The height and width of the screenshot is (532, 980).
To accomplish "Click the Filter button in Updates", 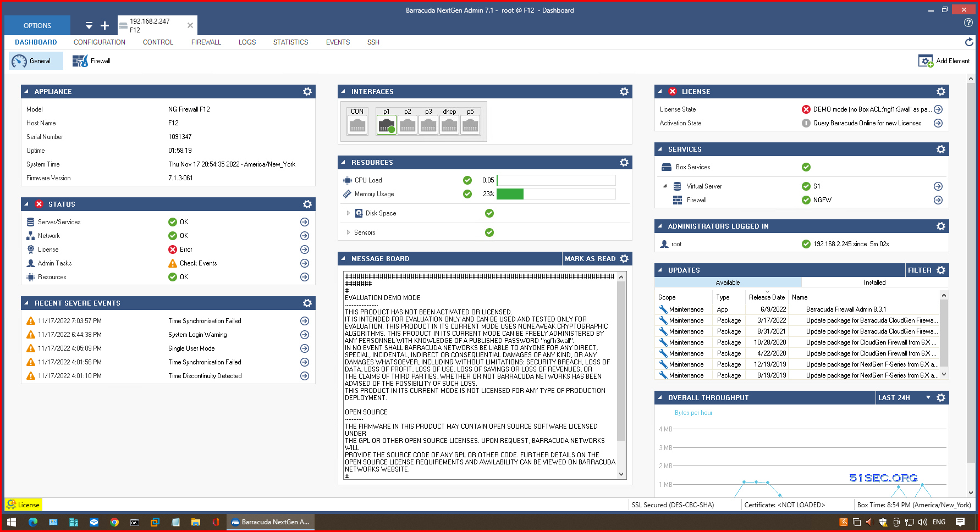I will [920, 270].
